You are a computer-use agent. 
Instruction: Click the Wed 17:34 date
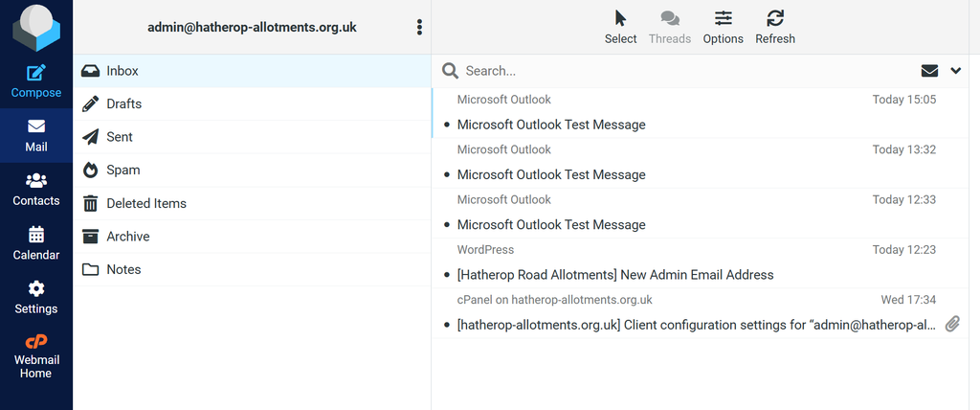pos(908,300)
